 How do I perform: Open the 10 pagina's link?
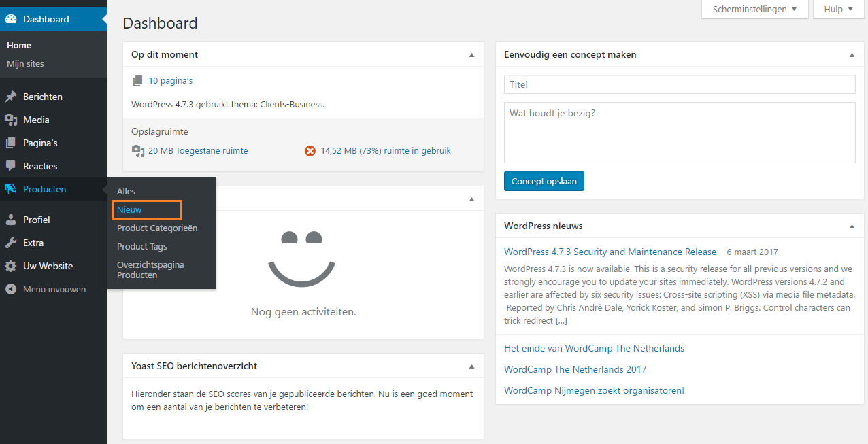[x=171, y=80]
